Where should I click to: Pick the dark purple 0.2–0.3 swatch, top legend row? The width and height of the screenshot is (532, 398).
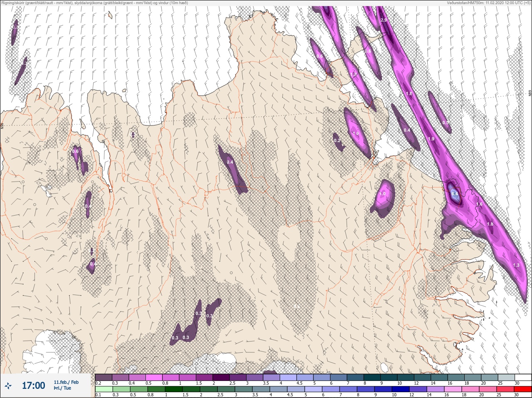103,377
